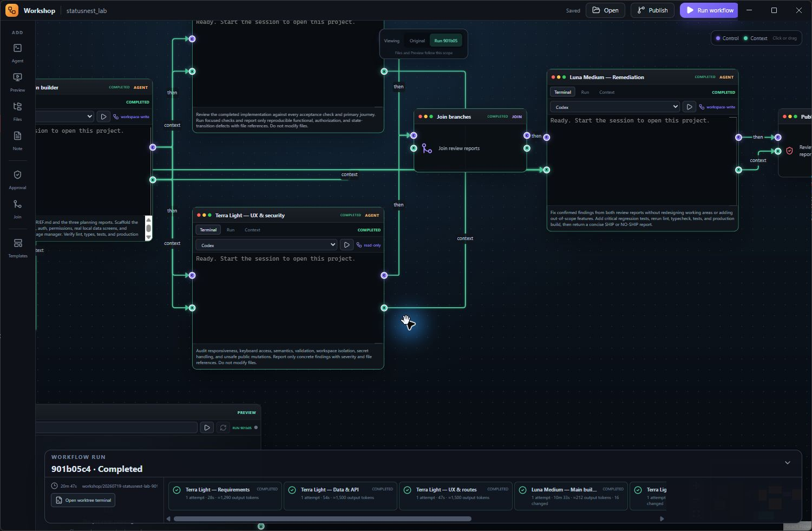Screen dimensions: 812x531
Task: Click the Workshop app logo icon
Action: point(12,10)
